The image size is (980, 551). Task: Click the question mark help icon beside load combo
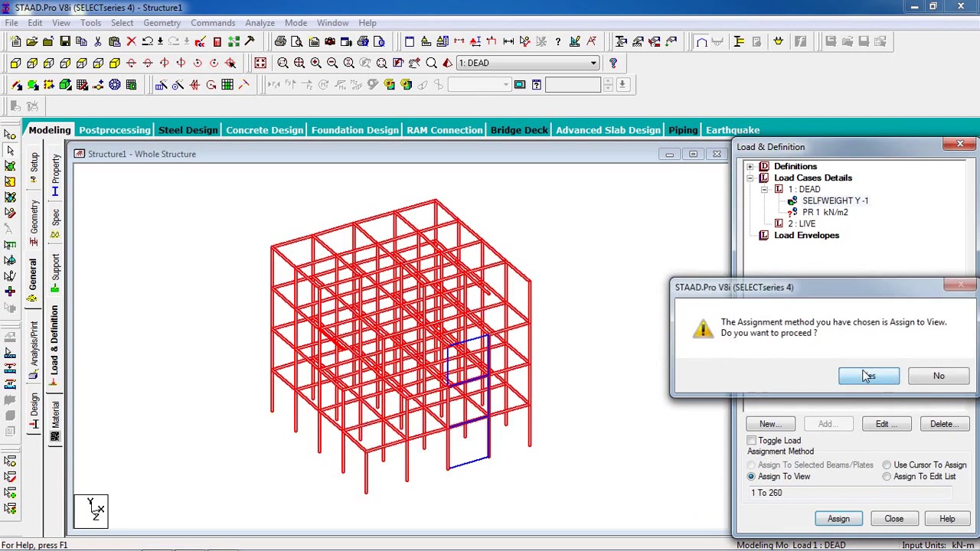613,63
